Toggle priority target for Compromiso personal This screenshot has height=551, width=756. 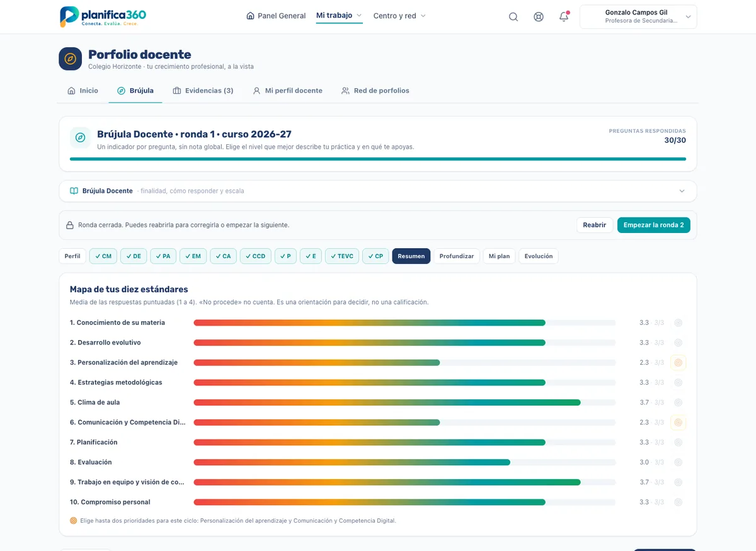679,502
